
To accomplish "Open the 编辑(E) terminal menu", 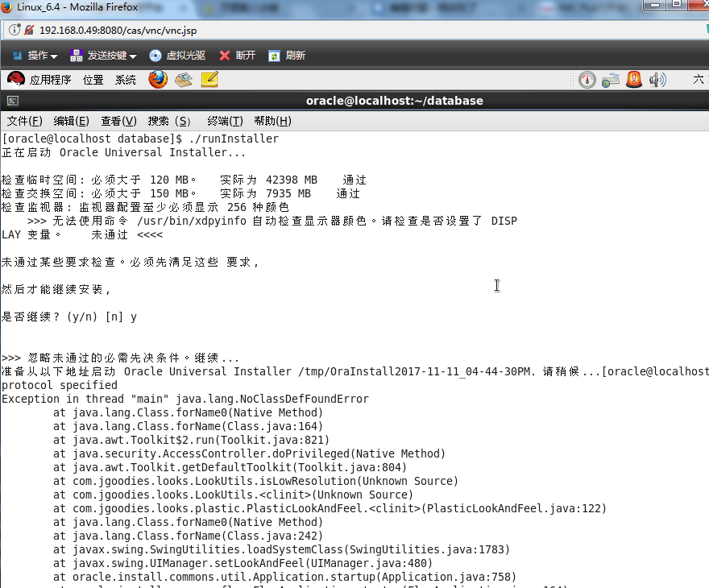I will pos(72,121).
